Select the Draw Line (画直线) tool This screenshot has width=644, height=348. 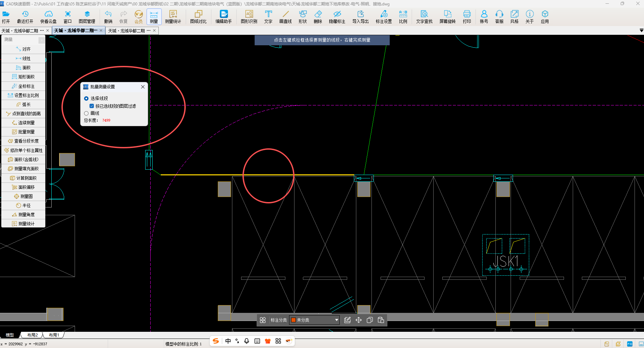click(285, 17)
